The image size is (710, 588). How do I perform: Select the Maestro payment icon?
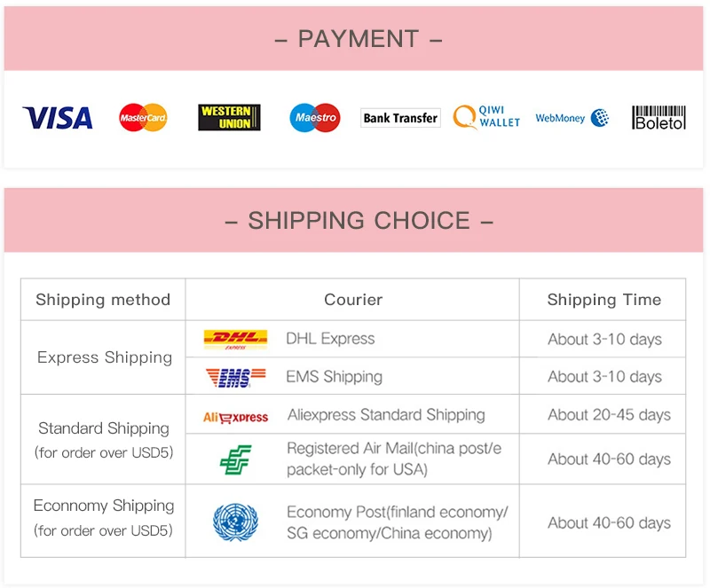point(315,118)
